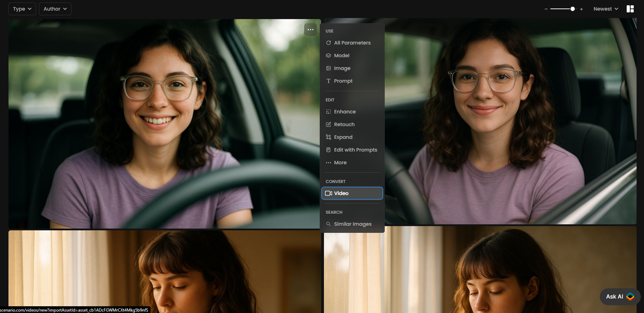Open More edit options
The width and height of the screenshot is (644, 313).
(352, 163)
